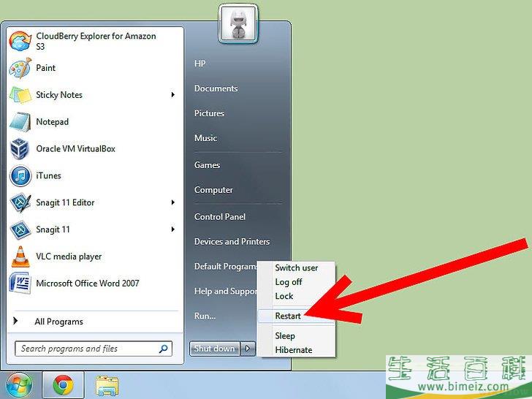
Task: Focus the Search programs and files box
Action: point(94,349)
